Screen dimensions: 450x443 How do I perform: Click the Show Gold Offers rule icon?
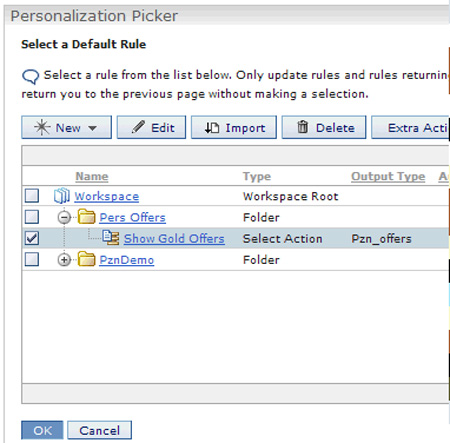point(111,238)
